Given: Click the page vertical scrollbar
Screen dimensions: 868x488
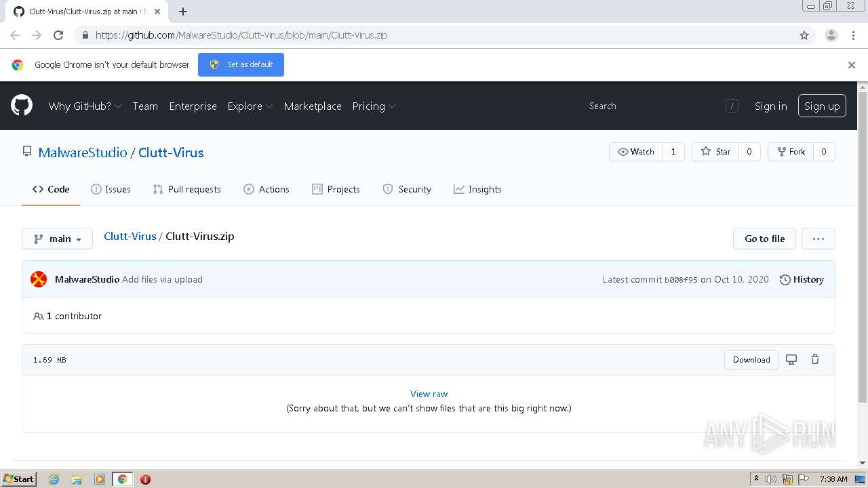Looking at the screenshot, I should (863, 247).
